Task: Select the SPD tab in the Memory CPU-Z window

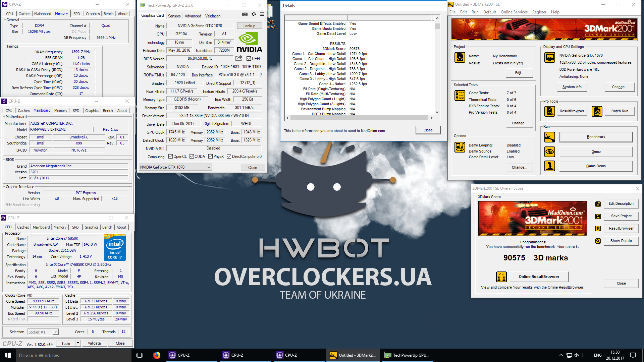Action: coord(76,14)
